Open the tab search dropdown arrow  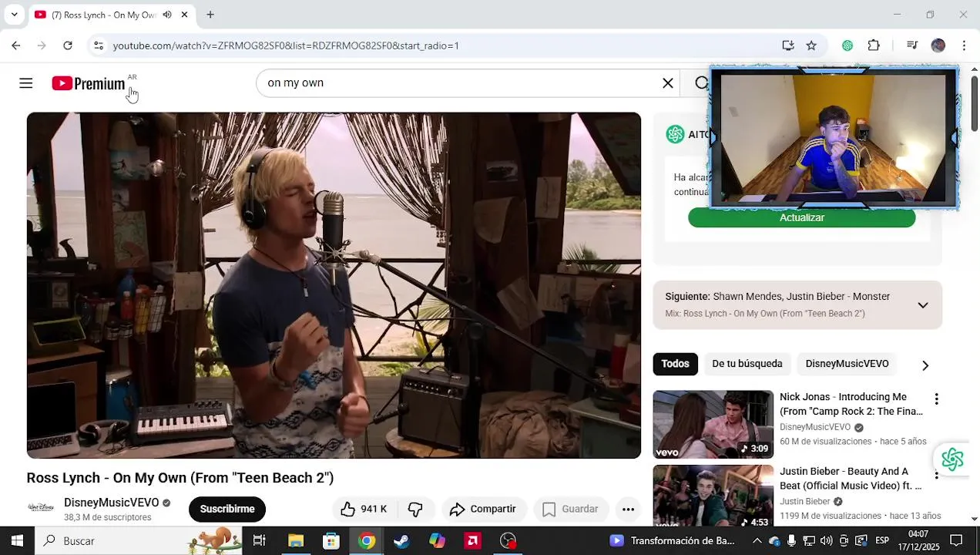tap(14, 15)
